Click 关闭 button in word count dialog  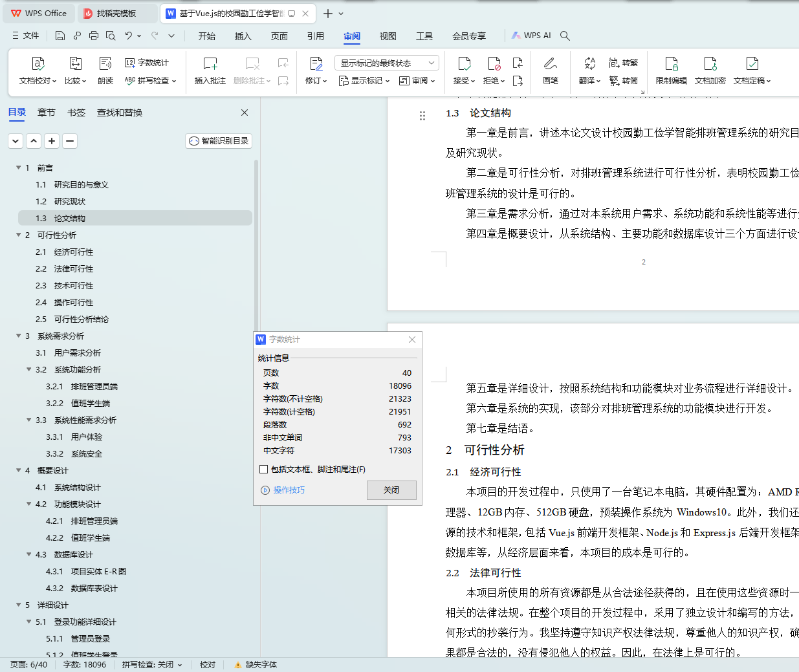[391, 490]
